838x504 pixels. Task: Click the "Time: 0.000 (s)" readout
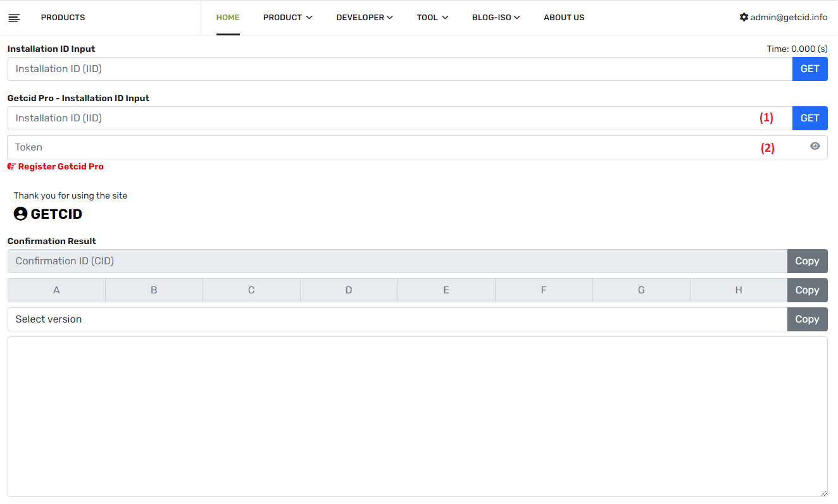pos(797,49)
